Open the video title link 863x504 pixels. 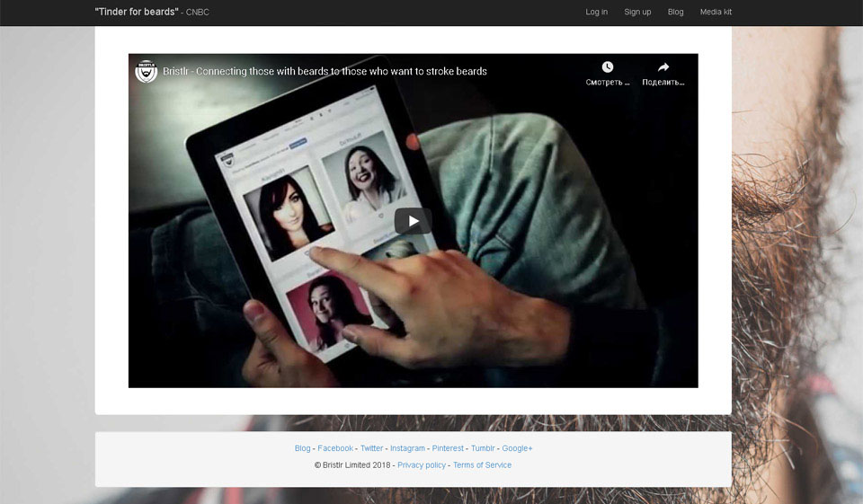325,71
